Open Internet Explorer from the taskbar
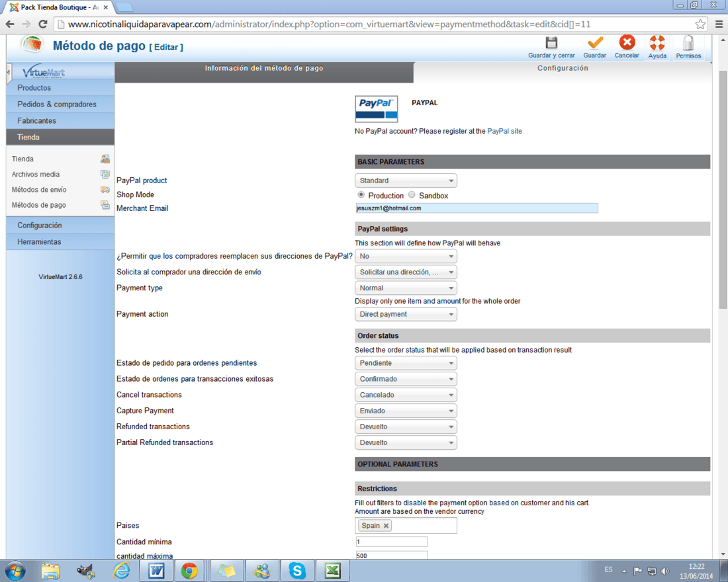The image size is (728, 582). [x=121, y=571]
